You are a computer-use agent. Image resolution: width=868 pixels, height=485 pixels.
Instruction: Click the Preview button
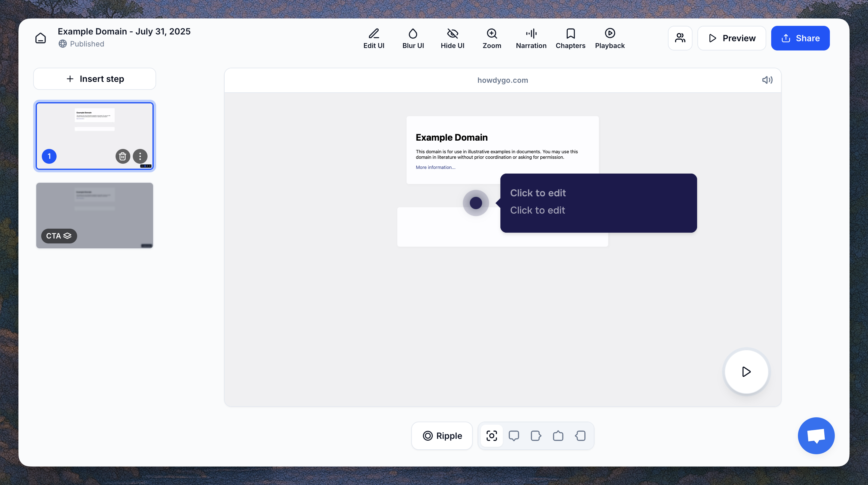click(732, 38)
